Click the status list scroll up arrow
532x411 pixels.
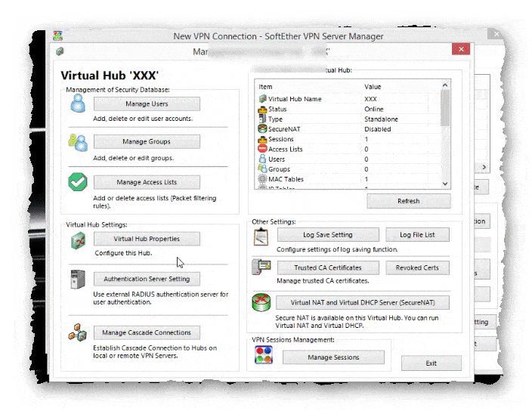click(446, 85)
